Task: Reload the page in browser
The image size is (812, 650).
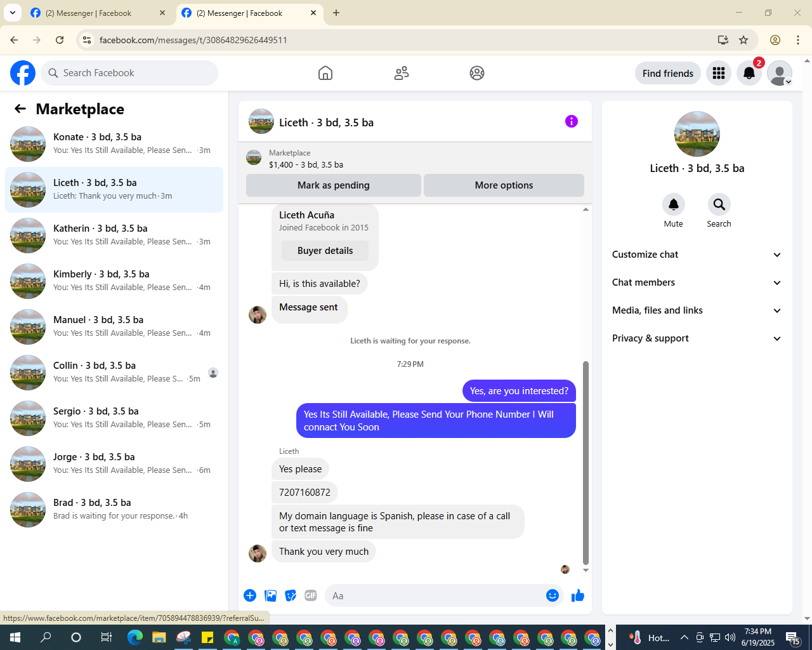Action: pos(60,40)
